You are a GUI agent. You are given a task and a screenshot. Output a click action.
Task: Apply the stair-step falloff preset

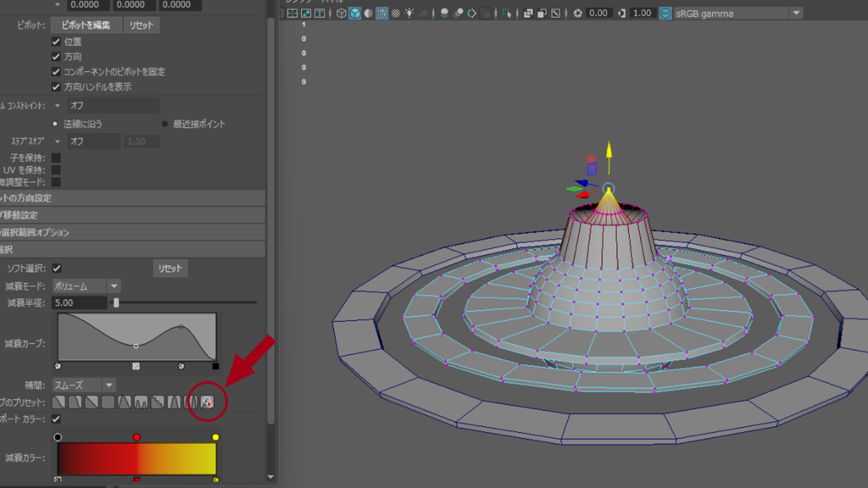[x=158, y=402]
